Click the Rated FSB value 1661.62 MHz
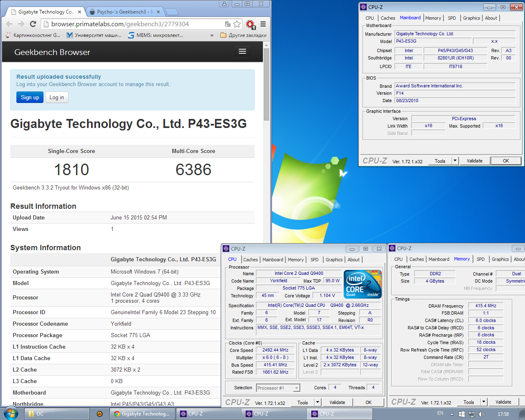 [x=275, y=372]
